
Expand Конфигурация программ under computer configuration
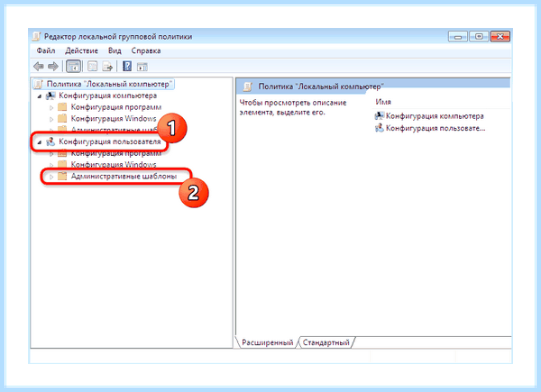(51, 107)
